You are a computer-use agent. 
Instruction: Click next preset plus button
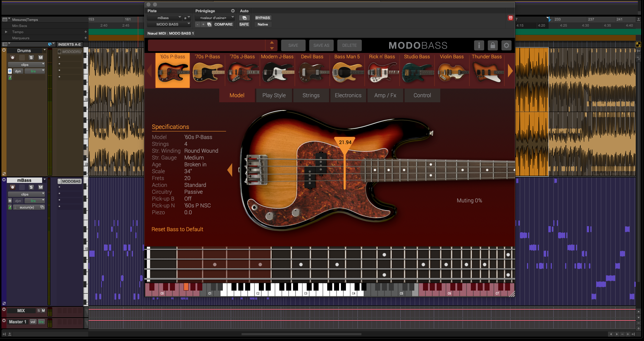coord(203,24)
